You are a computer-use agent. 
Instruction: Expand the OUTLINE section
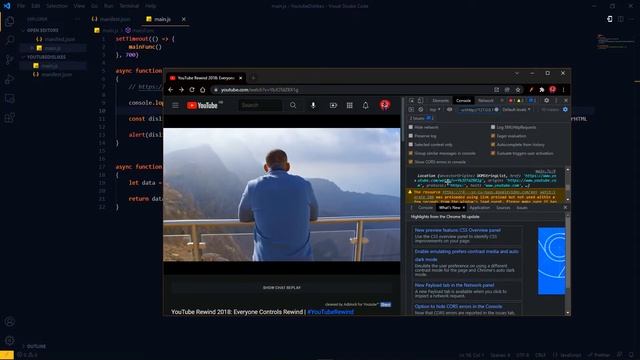click(x=34, y=346)
